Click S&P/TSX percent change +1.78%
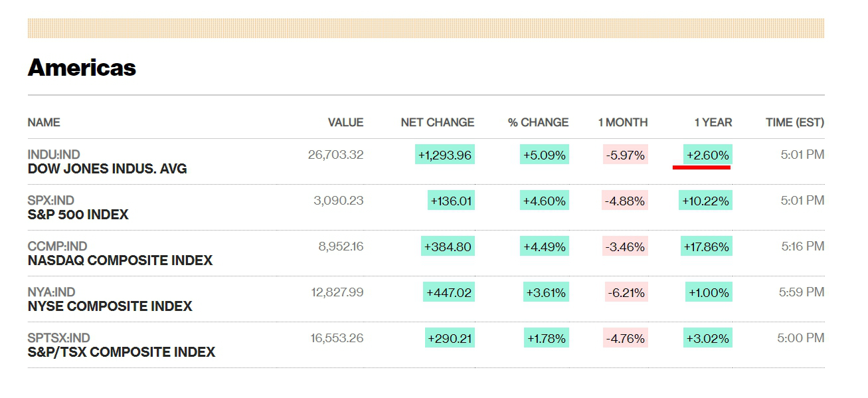Screen dimensions: 868x398 pos(547,338)
